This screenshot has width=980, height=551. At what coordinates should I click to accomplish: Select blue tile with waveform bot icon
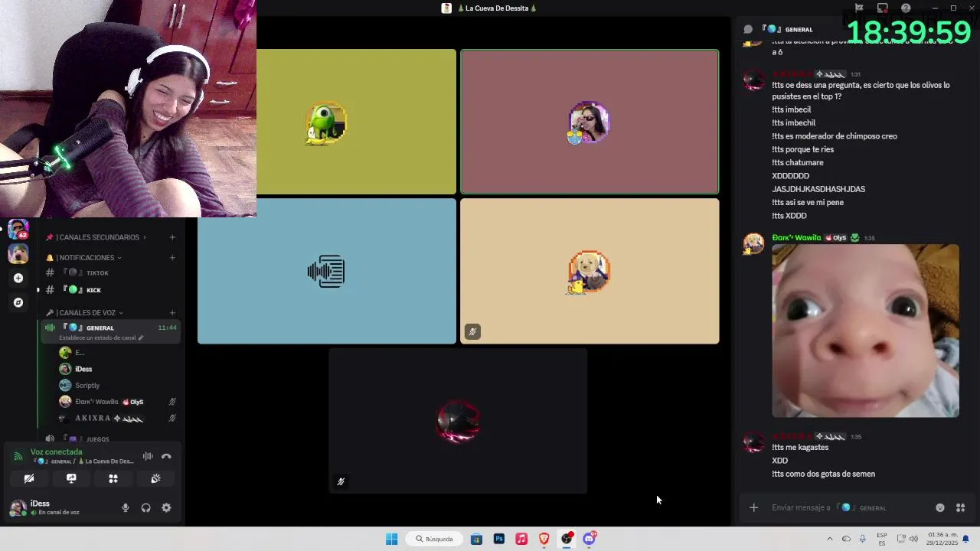[x=327, y=272]
